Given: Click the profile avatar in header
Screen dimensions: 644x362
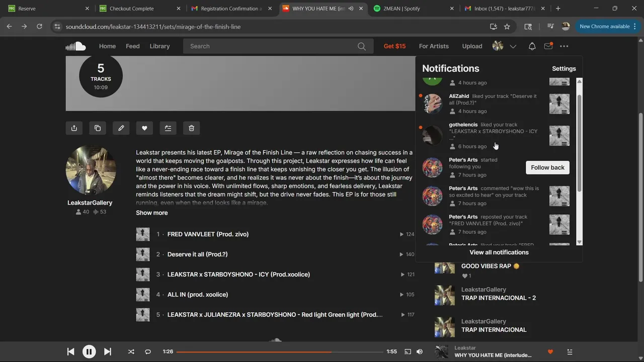Looking at the screenshot, I should point(498,46).
